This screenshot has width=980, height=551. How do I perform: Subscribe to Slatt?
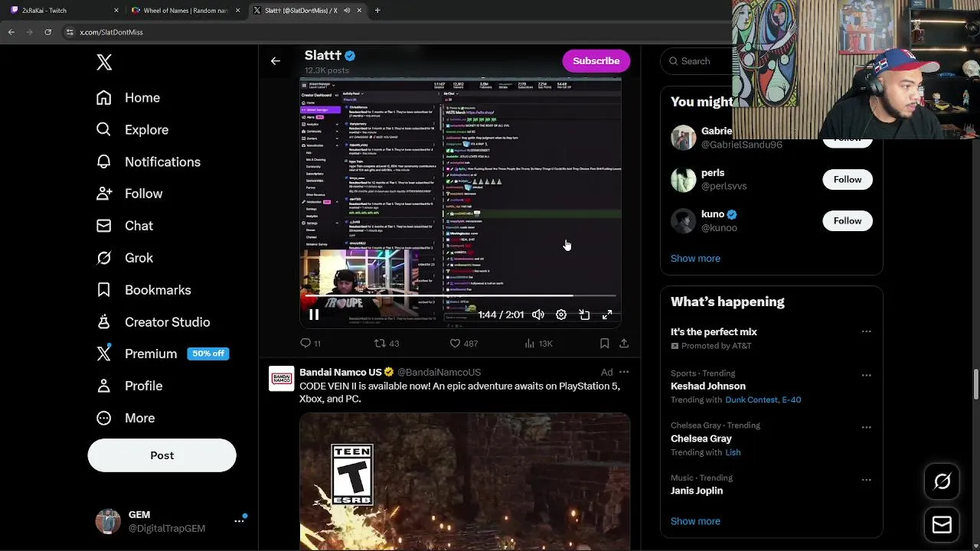click(x=596, y=61)
